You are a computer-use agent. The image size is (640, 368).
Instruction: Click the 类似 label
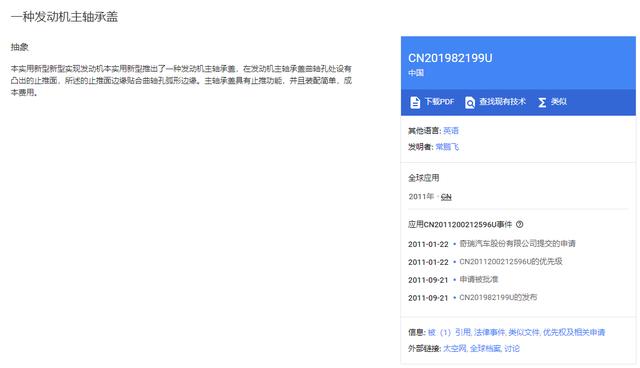pos(559,102)
